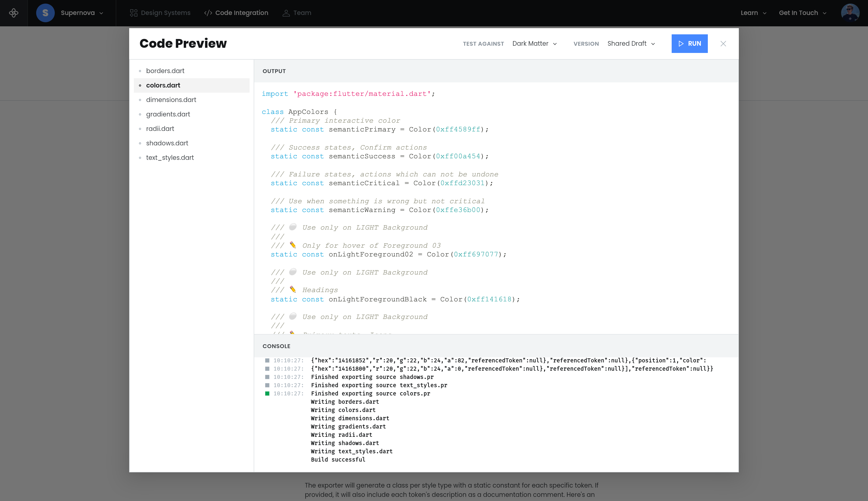Close the Code Preview dialog
Screen dimensions: 868x501
coord(723,44)
